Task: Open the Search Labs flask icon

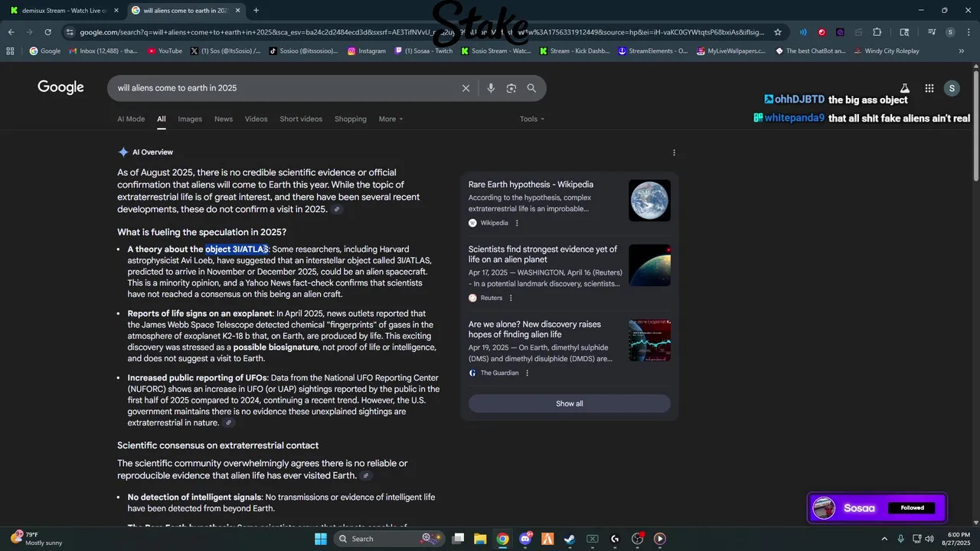Action: click(x=905, y=88)
